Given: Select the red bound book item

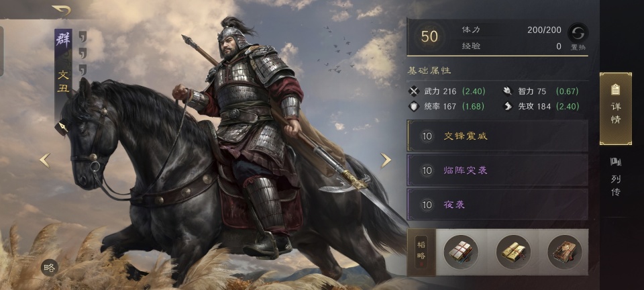Looking at the screenshot, I should point(564,252).
